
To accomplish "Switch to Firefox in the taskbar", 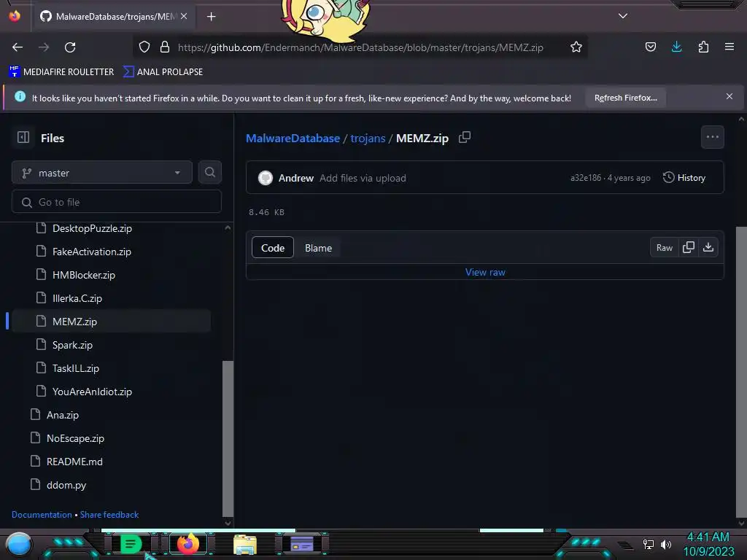I will pyautogui.click(x=187, y=544).
